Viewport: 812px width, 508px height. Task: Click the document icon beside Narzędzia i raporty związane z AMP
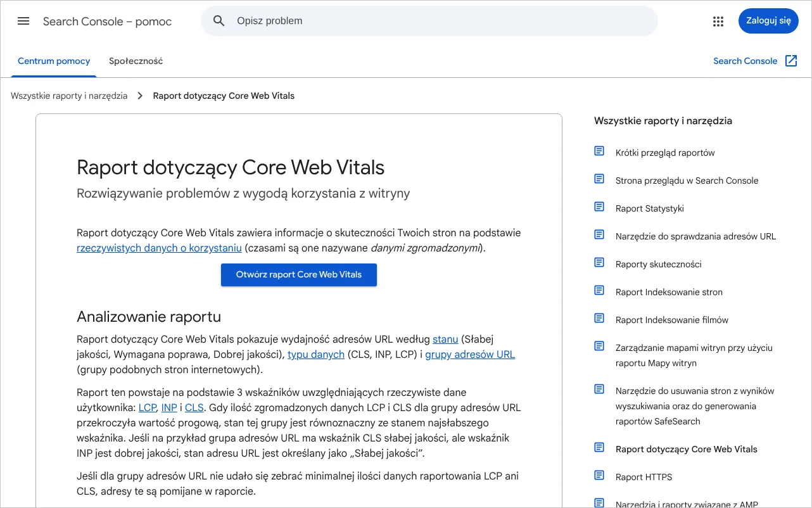point(599,503)
